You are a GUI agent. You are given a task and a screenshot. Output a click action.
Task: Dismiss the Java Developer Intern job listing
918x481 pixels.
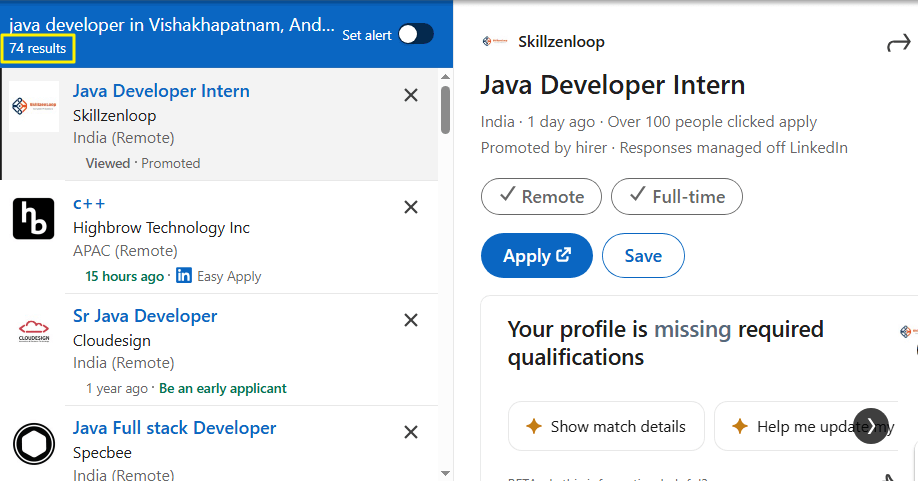(410, 95)
